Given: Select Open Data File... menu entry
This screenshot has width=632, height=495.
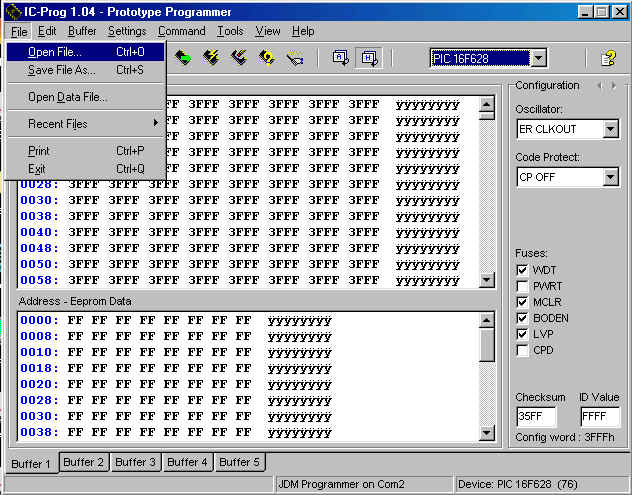Looking at the screenshot, I should [86, 97].
